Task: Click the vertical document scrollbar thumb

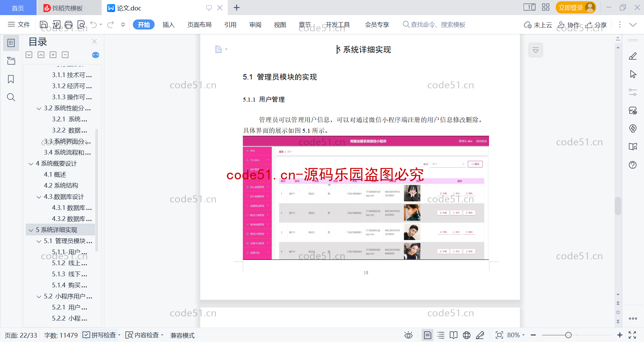Action: point(618,206)
